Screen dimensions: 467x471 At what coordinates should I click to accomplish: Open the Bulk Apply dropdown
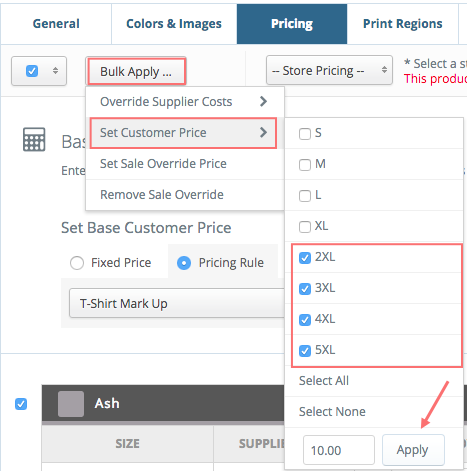[x=136, y=71]
